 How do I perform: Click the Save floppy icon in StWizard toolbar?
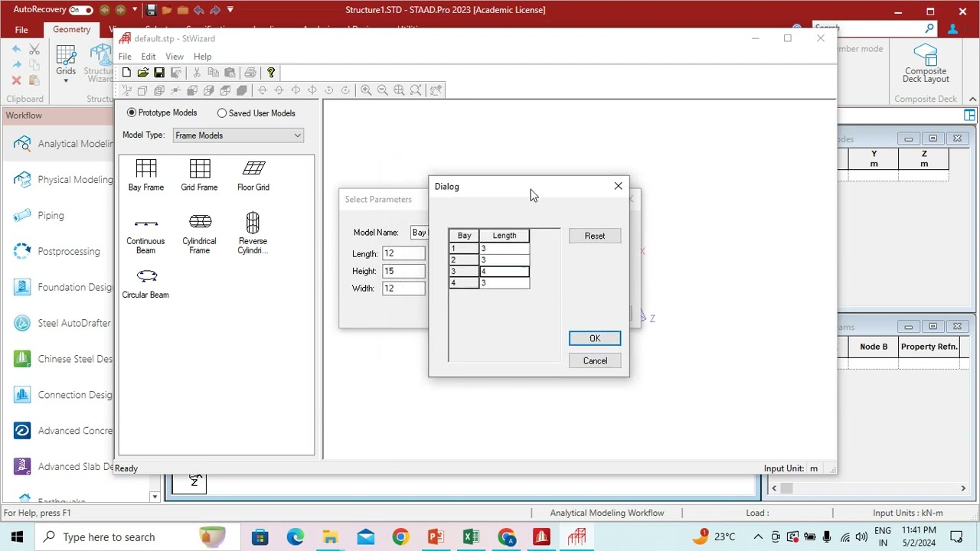[x=159, y=73]
